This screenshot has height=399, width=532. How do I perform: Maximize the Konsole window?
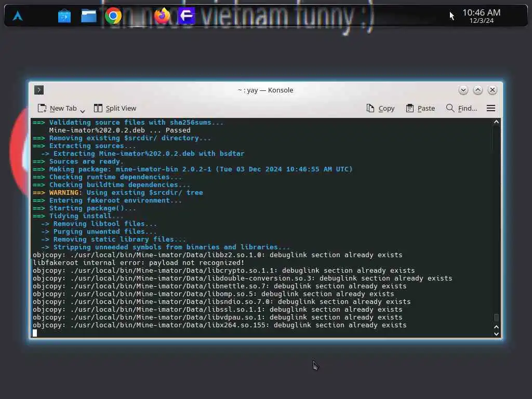[478, 90]
